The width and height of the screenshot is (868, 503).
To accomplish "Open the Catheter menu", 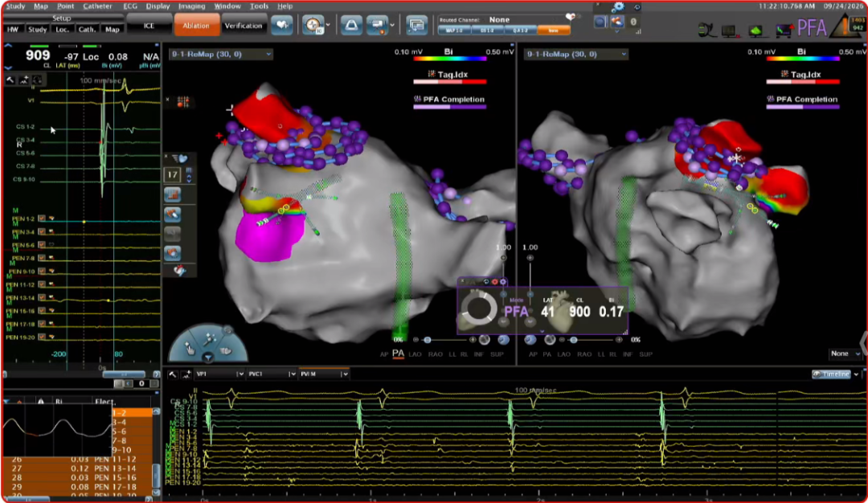I will pos(97,6).
